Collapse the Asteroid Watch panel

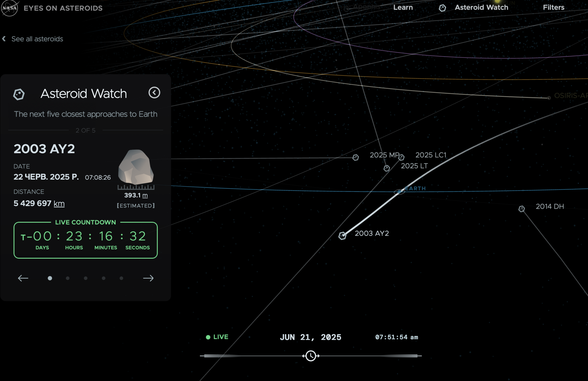tap(154, 93)
